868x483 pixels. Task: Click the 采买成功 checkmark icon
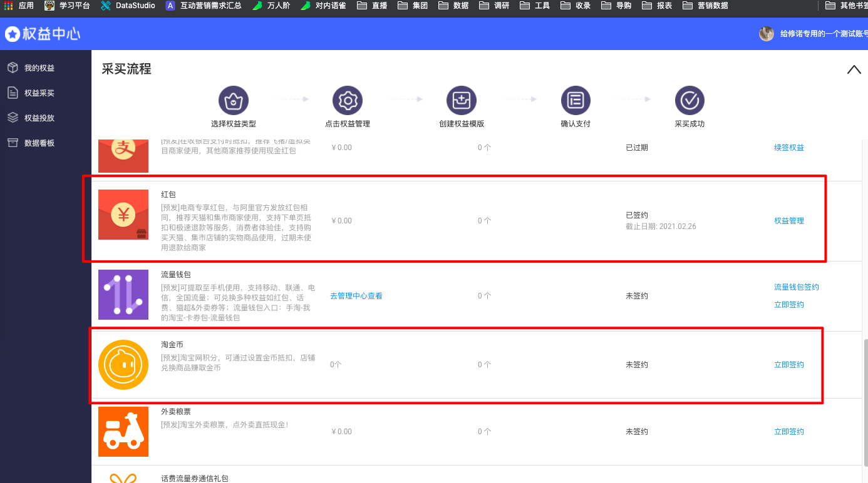pyautogui.click(x=690, y=100)
